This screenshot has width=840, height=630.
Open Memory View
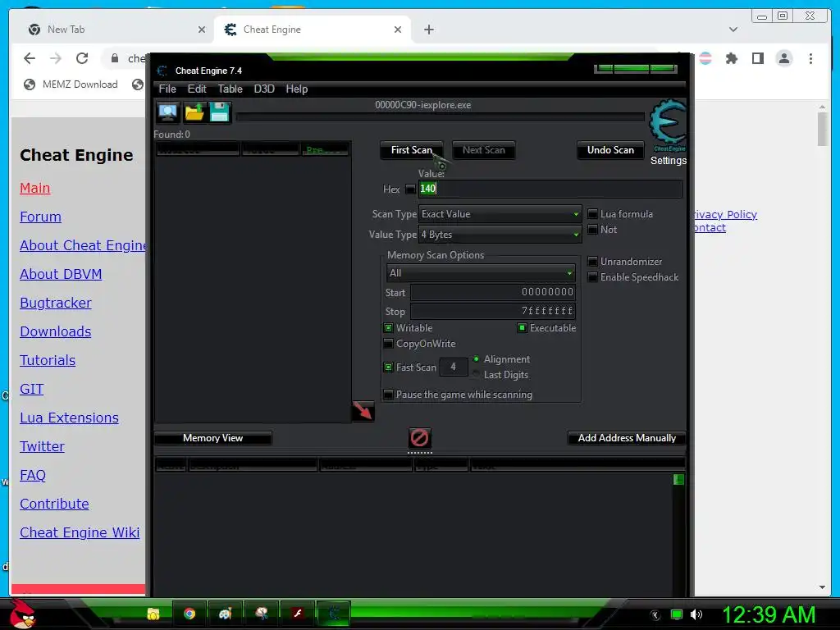[x=212, y=438]
